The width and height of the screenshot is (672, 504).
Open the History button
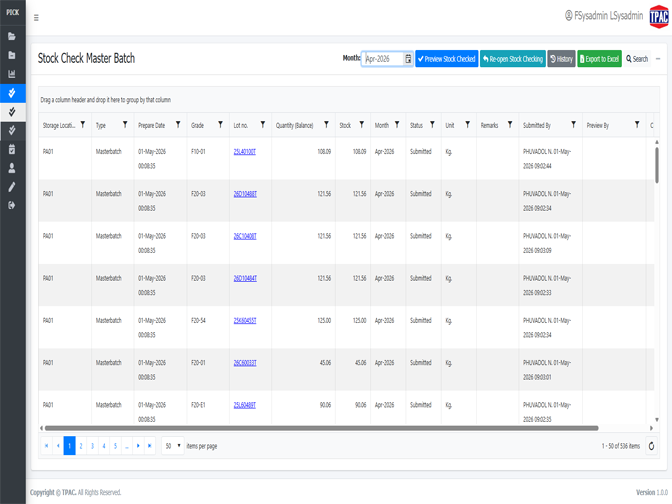click(x=561, y=59)
